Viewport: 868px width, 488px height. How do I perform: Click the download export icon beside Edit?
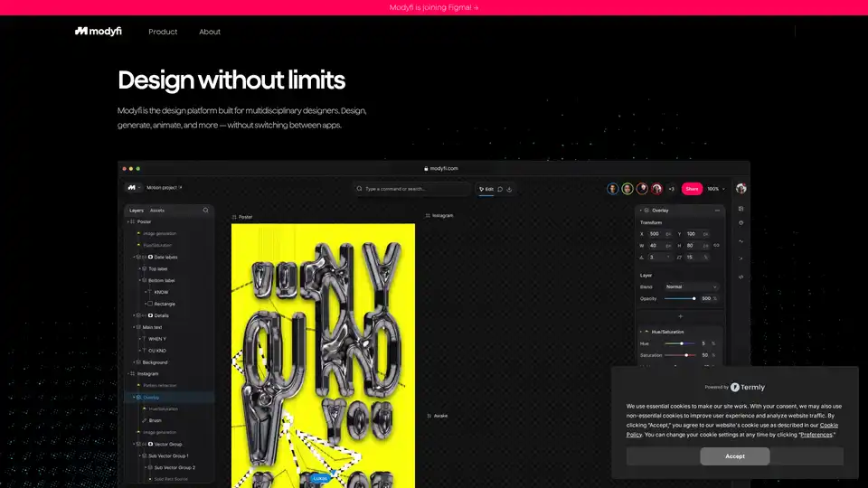tap(510, 189)
